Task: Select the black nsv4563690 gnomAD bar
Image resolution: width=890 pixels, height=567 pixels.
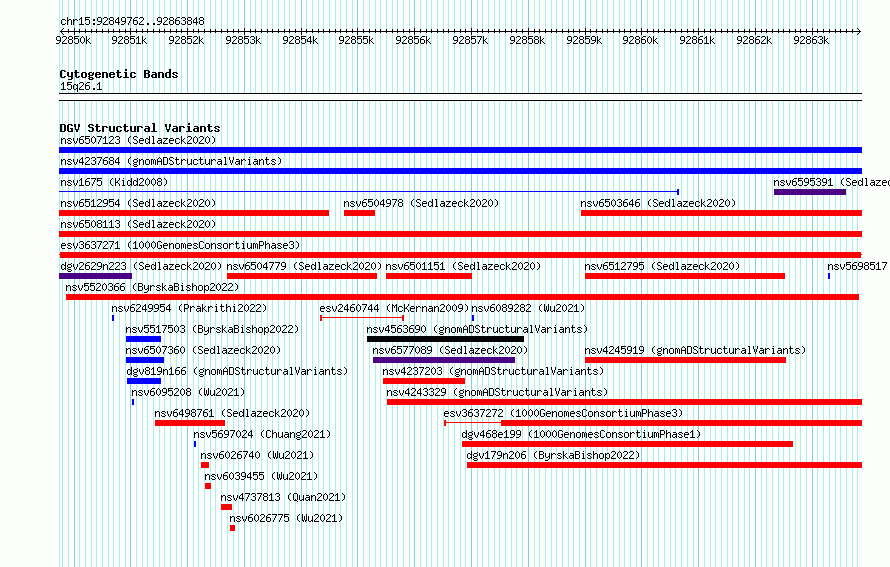Action: pos(446,339)
